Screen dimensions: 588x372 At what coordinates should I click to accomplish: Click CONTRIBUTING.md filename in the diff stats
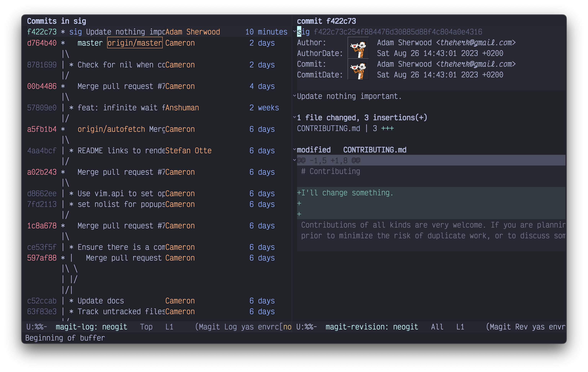(x=328, y=128)
